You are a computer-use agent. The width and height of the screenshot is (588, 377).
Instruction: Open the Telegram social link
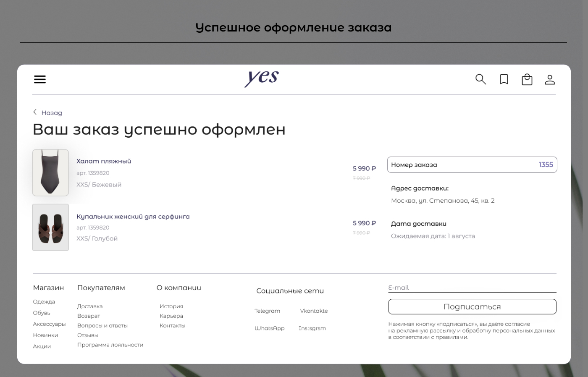(267, 311)
